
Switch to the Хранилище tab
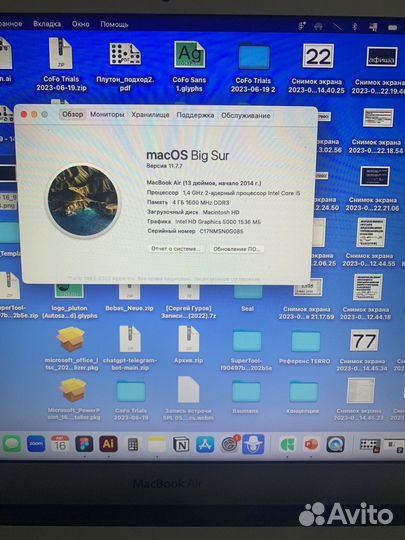(x=150, y=115)
